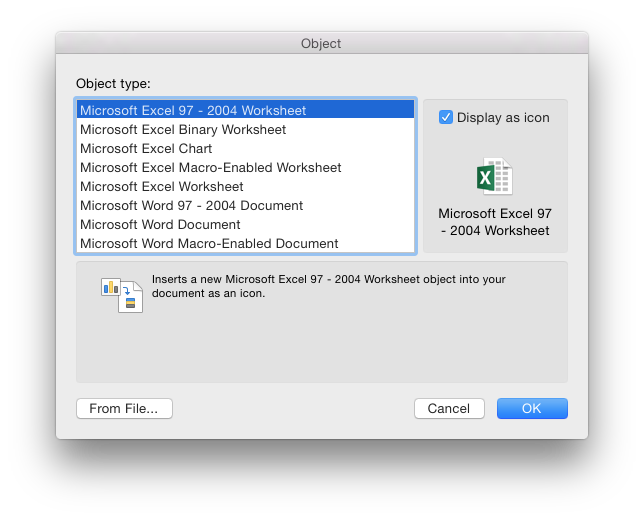Viewport: 644px width, 519px height.
Task: Select Microsoft Word Macro-Enabled Document
Action: coord(245,243)
